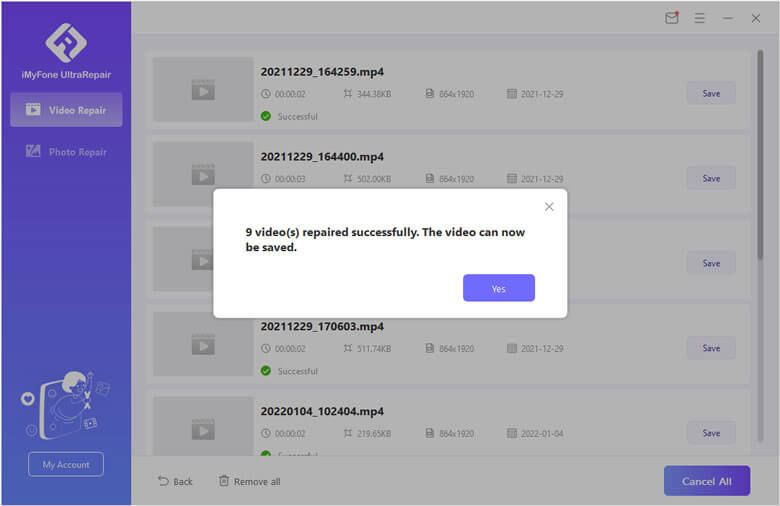
Task: Select the 20211229_164259.mp4 video thumbnail
Action: 203,91
